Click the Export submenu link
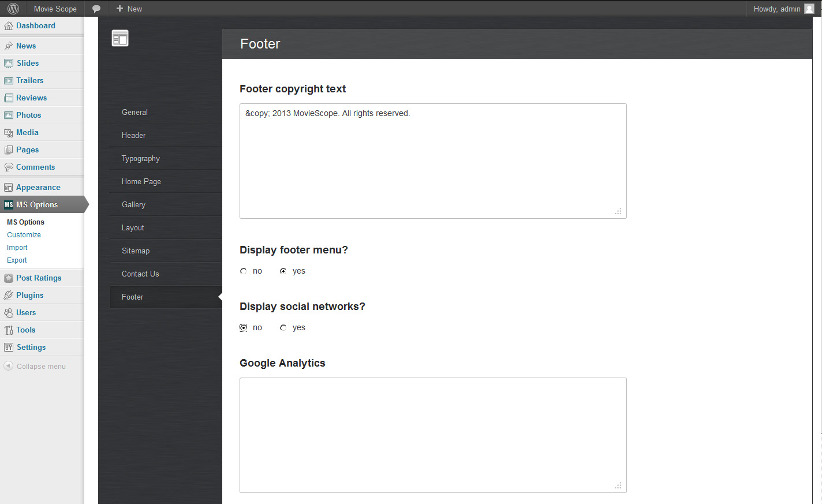 [17, 260]
